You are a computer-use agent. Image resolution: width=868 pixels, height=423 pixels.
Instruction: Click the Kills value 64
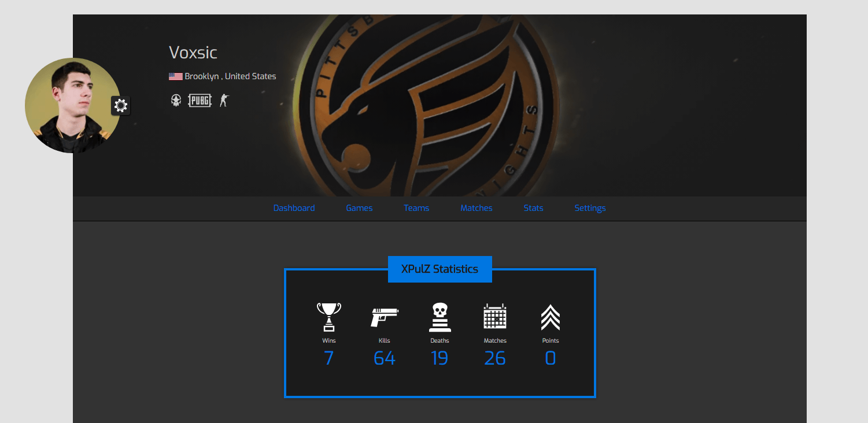(x=385, y=358)
